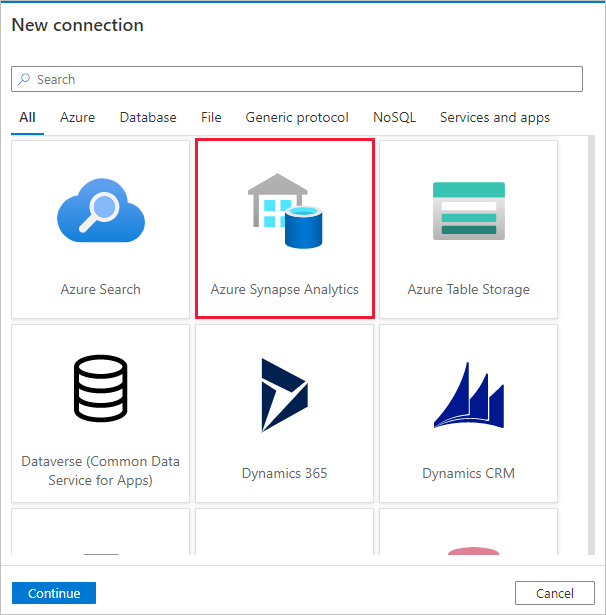
Task: Click the Azure Synapse Analytics label
Action: point(284,289)
